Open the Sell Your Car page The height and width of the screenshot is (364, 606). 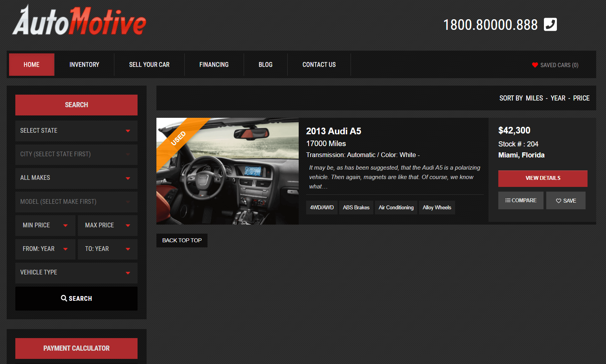(149, 64)
